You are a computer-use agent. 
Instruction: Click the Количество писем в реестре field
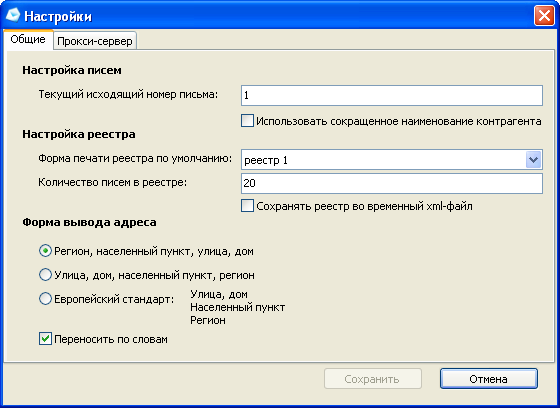(392, 183)
